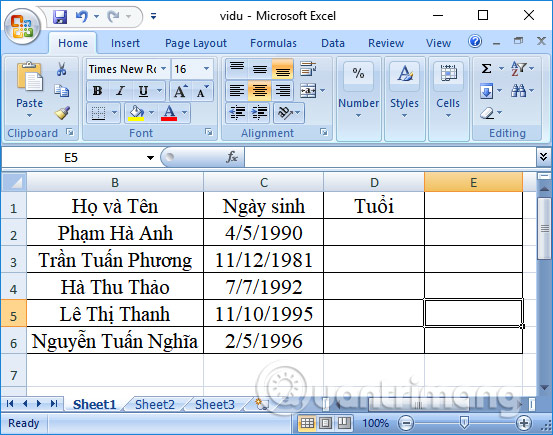Screen dimensions: 553x435
Task: Click the Zoom In plus button
Action: tap(523, 423)
